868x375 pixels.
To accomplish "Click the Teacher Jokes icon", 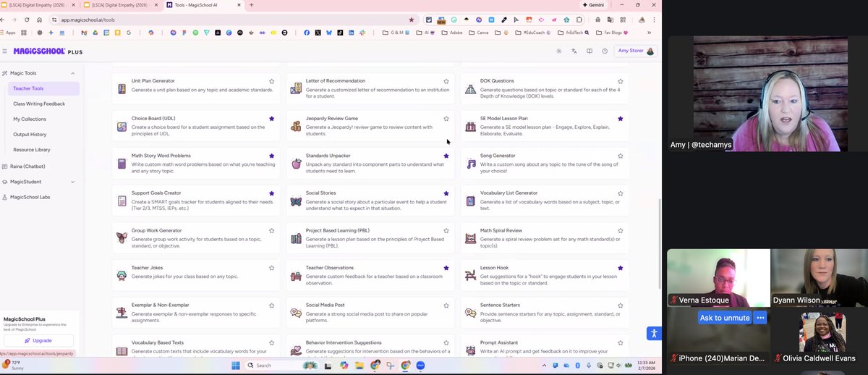I will click(x=122, y=277).
